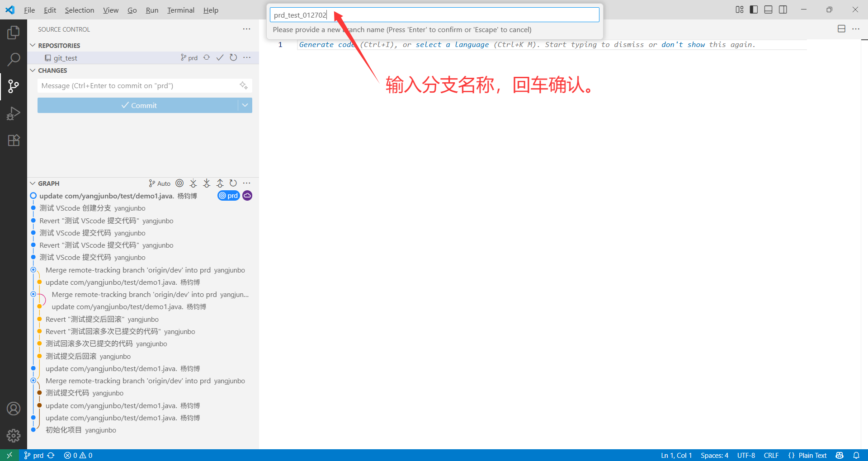
Task: Toggle the panel visibility control
Action: [768, 9]
